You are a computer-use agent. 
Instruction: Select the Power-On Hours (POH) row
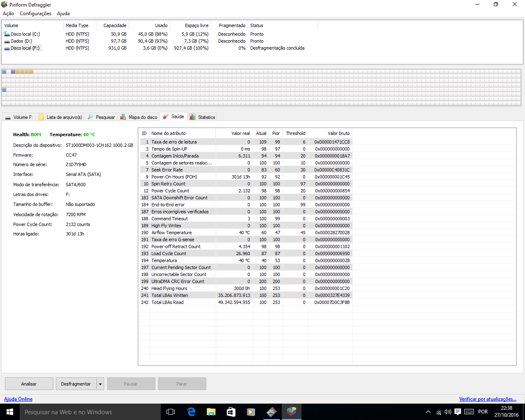pyautogui.click(x=245, y=177)
